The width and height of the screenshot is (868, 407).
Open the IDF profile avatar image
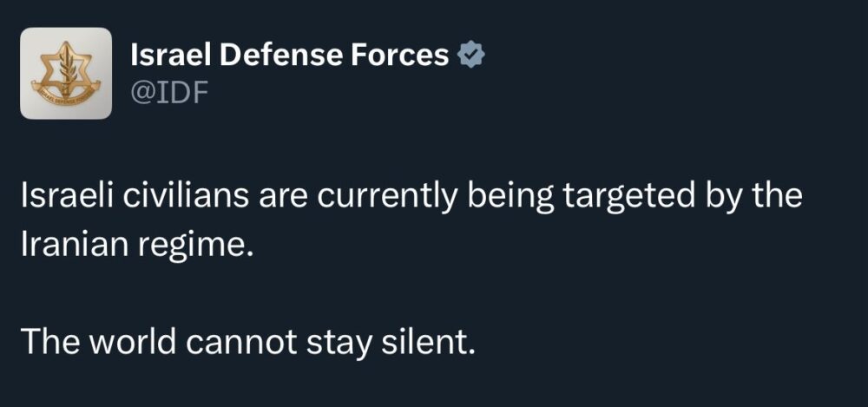coord(66,73)
